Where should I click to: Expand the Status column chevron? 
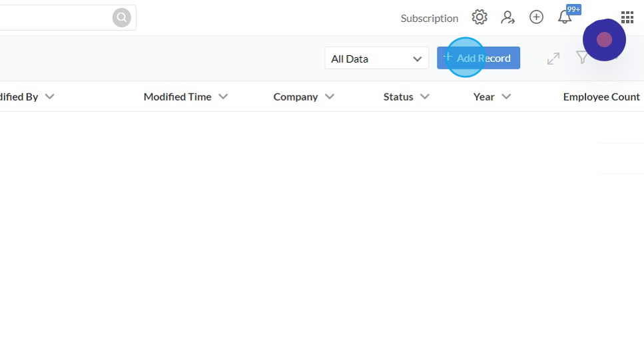click(425, 97)
